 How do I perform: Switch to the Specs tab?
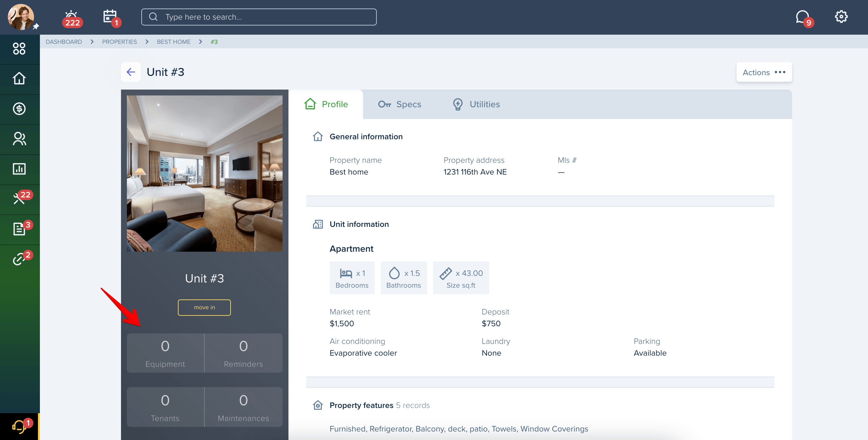[x=400, y=104]
